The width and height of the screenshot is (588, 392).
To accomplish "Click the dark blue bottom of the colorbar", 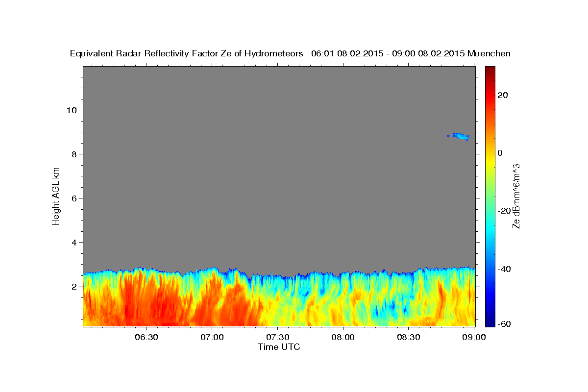I will point(490,322).
